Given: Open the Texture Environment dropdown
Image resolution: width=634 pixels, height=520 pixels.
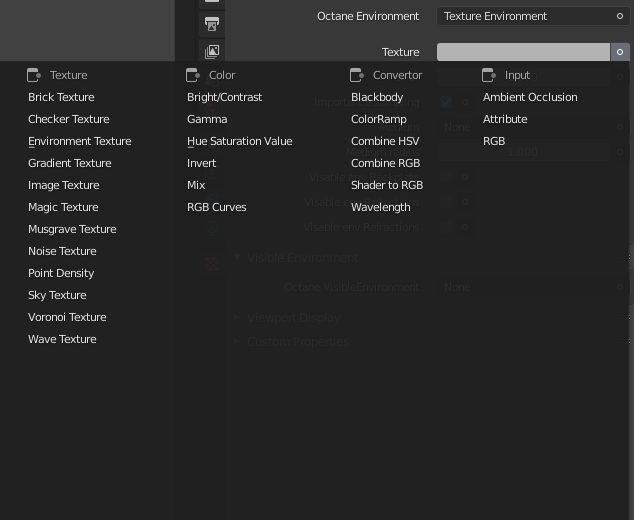Looking at the screenshot, I should click(532, 16).
